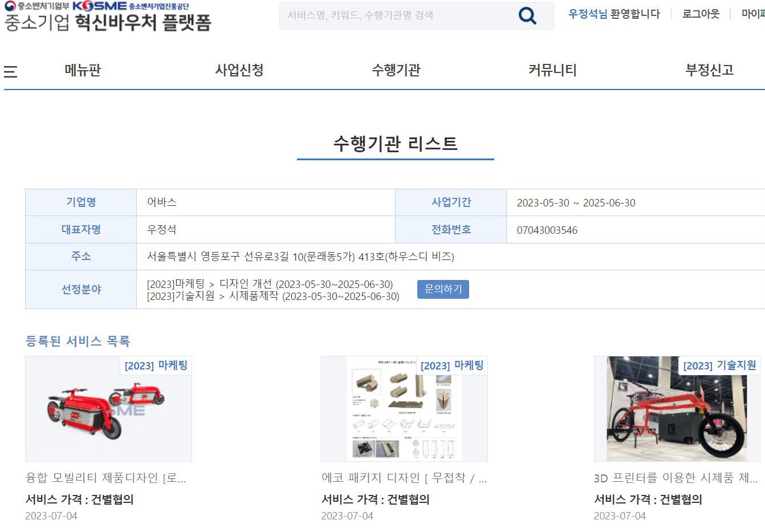Open the eco package design thumbnail
This screenshot has width=765, height=532.
(404, 409)
